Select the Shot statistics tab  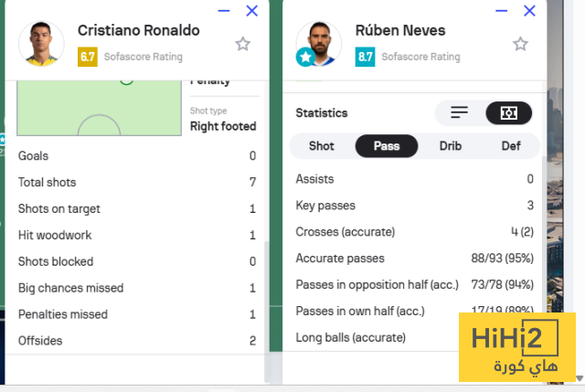322,146
